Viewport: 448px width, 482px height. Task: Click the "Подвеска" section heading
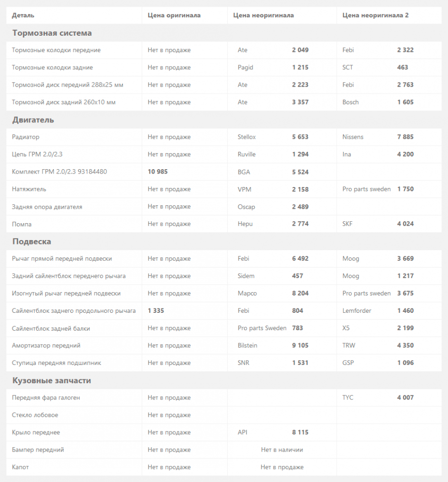point(31,241)
